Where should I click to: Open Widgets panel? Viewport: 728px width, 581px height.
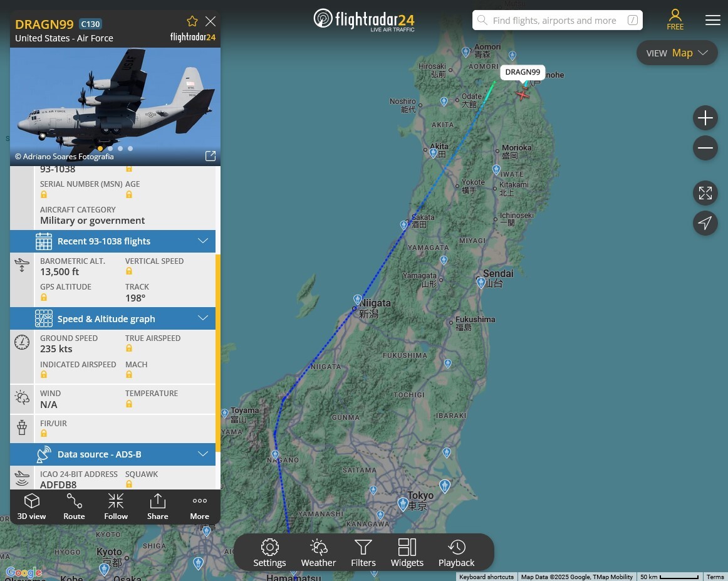[407, 553]
